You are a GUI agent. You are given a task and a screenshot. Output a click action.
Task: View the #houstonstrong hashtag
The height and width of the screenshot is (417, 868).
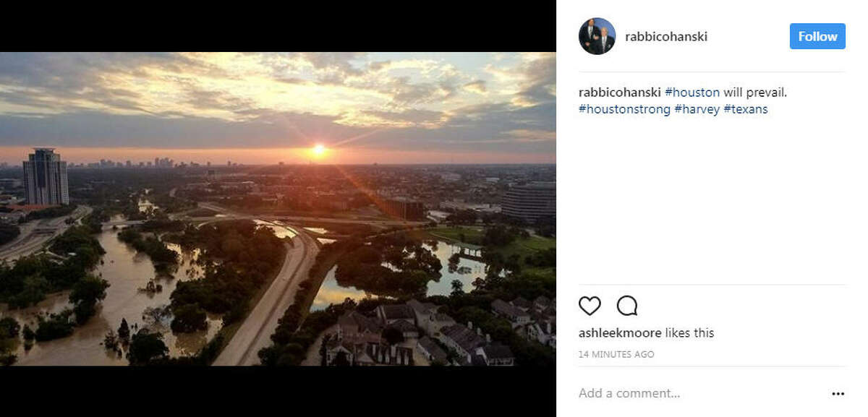tap(624, 108)
